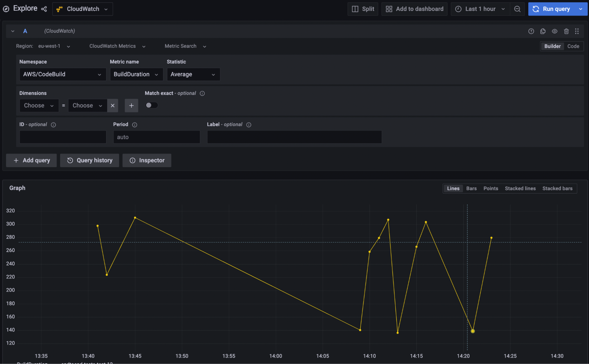Click the Period input showing auto
This screenshot has height=364, width=589.
(156, 137)
